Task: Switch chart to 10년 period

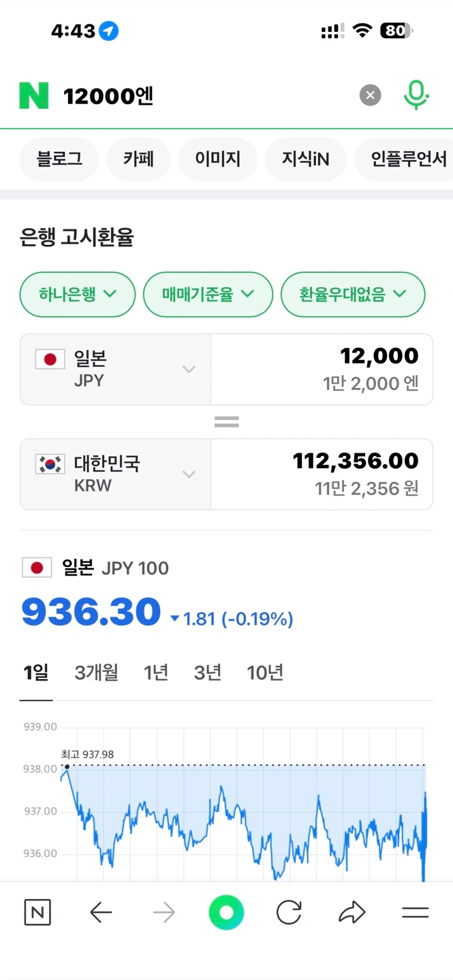Action: pos(265,673)
